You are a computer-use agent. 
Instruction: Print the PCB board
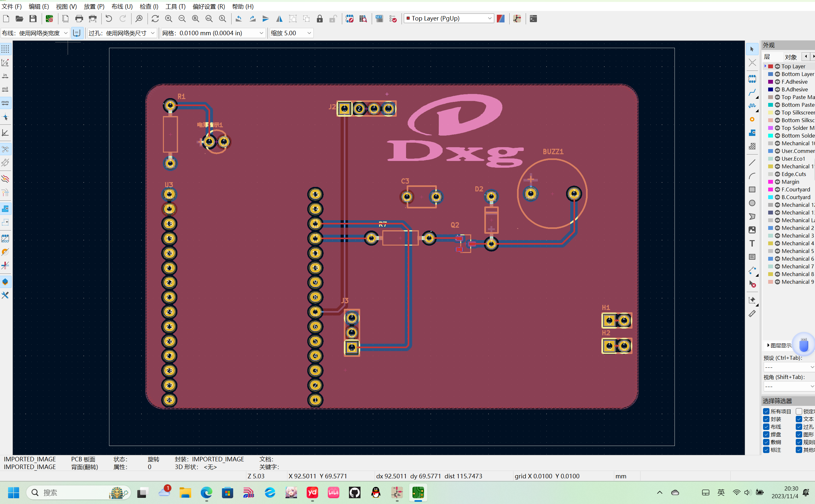point(79,19)
